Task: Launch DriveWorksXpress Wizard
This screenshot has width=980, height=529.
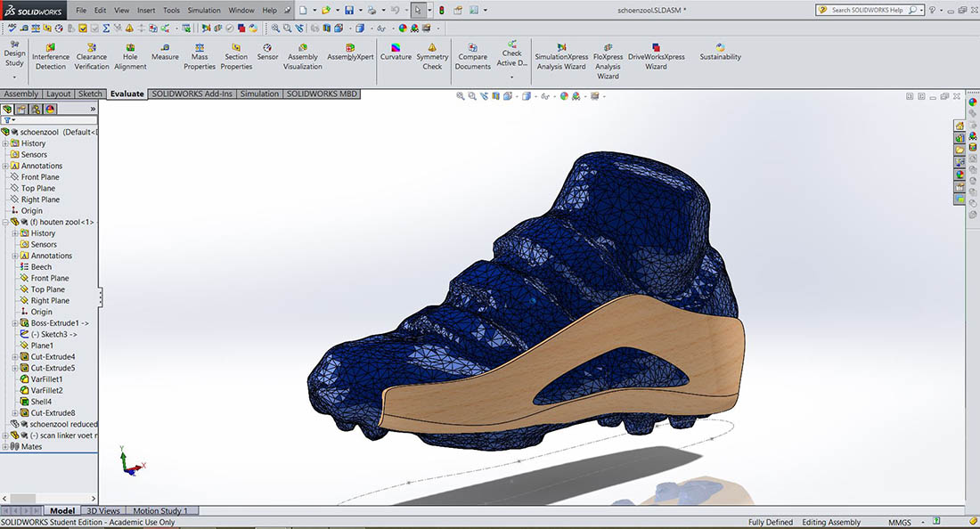Action: click(657, 57)
